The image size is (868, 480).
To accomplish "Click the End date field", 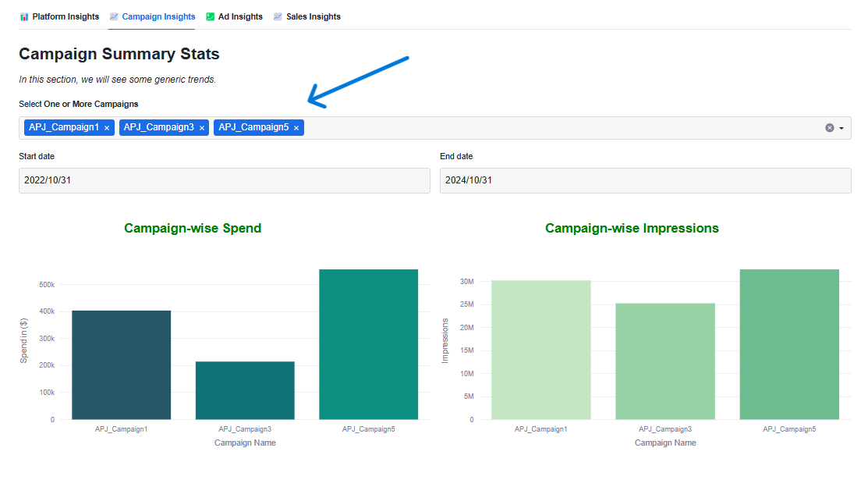I will coord(645,180).
